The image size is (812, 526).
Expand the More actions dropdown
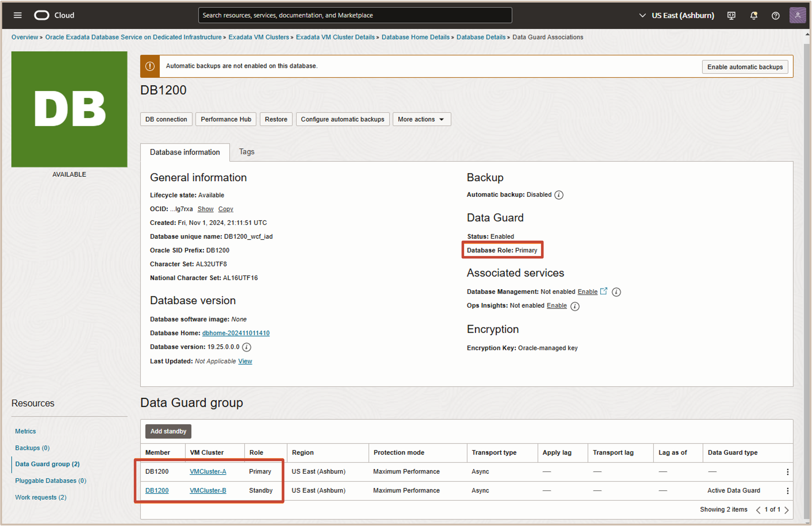tap(422, 119)
